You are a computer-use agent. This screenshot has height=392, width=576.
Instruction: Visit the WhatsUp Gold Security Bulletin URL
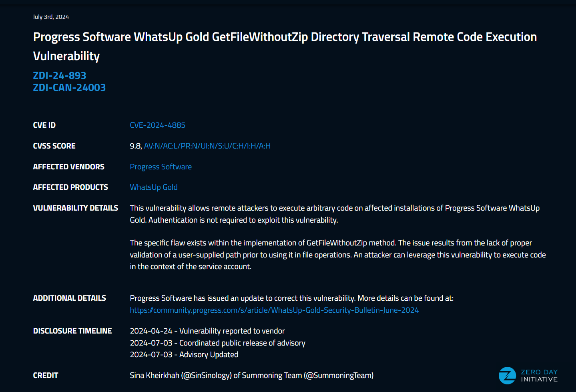click(x=274, y=310)
